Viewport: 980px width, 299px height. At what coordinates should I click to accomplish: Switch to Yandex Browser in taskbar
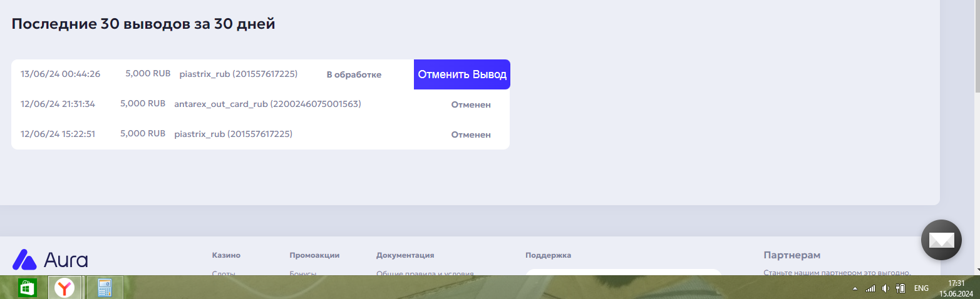pyautogui.click(x=64, y=288)
